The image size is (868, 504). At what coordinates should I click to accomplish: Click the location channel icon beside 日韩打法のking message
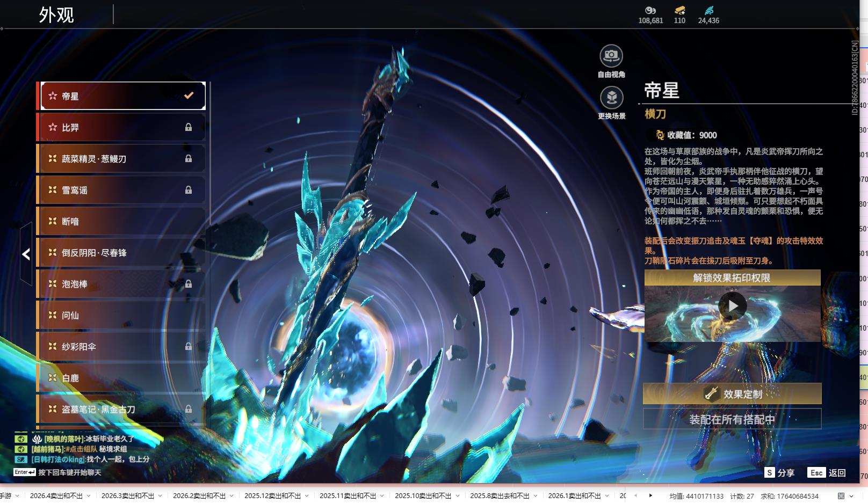(20, 459)
